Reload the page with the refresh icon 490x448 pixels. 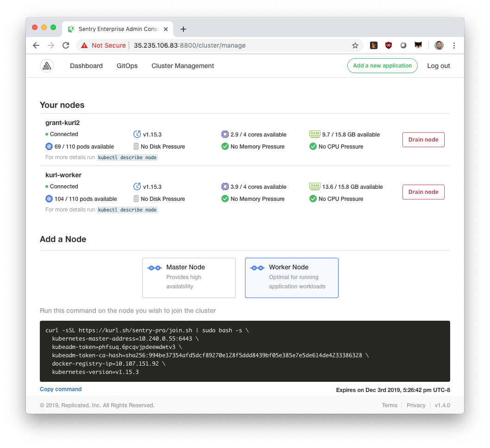(66, 45)
